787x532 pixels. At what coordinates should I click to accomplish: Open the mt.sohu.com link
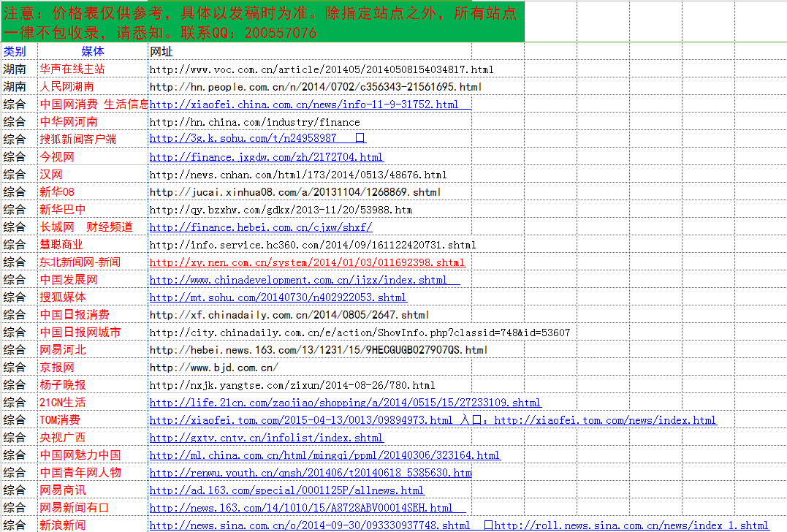278,297
